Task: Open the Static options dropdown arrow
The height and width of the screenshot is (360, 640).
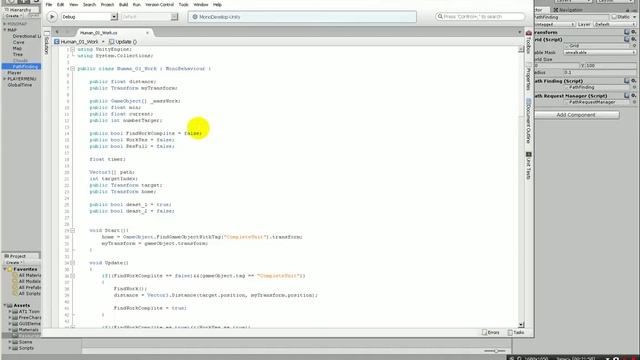Action: click(x=635, y=17)
